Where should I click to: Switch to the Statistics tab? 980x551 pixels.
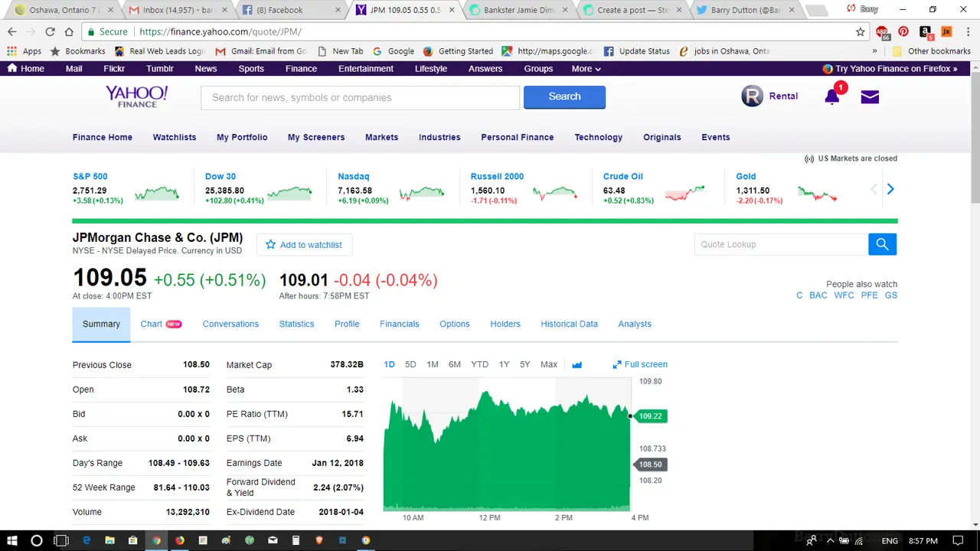[x=296, y=324]
